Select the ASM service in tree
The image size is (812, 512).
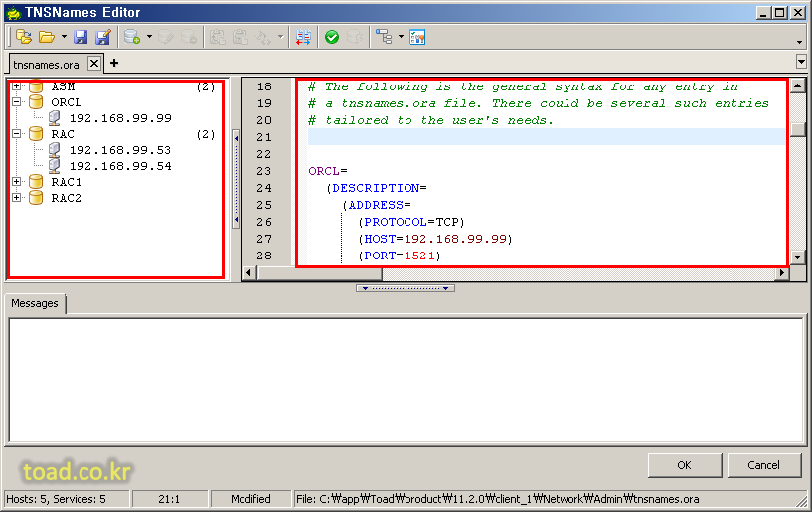[63, 86]
